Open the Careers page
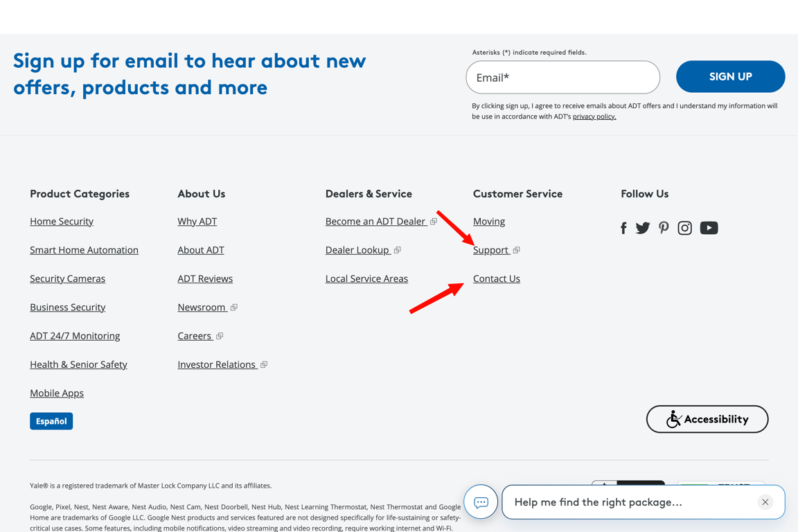Screen dimensions: 798x532 (195, 335)
